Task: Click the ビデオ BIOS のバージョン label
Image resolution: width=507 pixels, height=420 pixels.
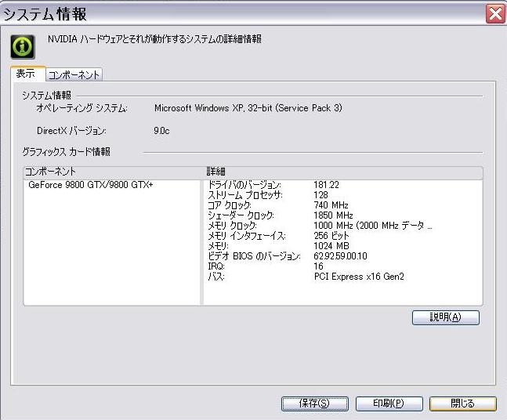Action: 254,256
